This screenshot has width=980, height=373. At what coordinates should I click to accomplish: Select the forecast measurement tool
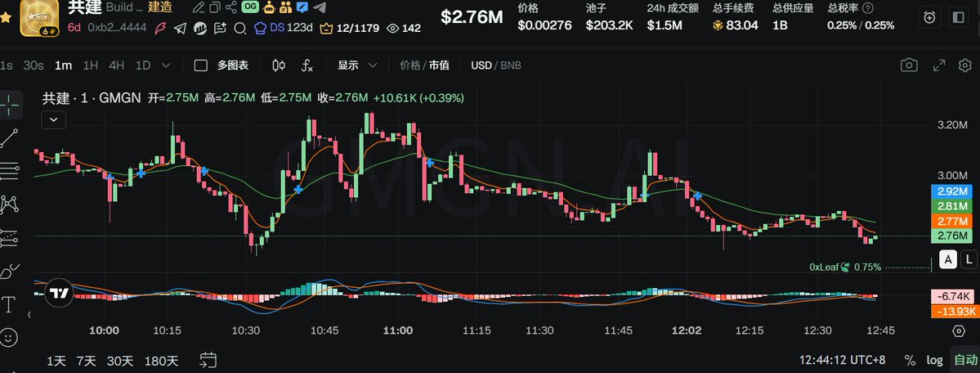pyautogui.click(x=9, y=238)
